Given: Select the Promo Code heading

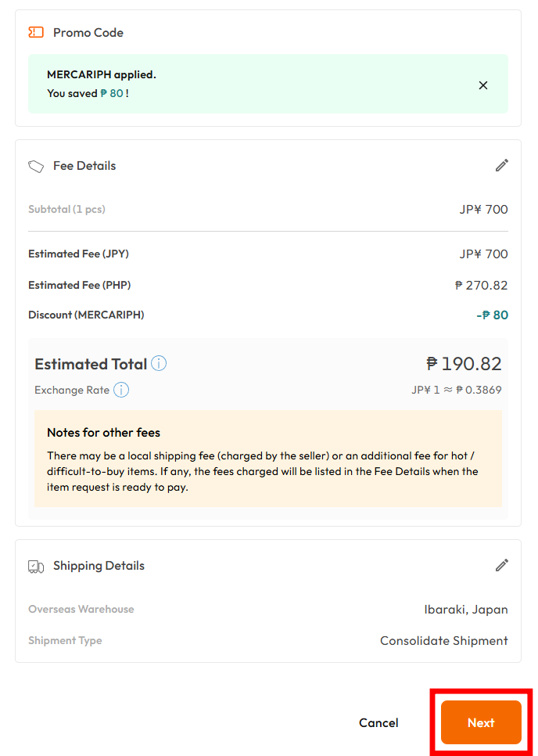Looking at the screenshot, I should tap(88, 32).
